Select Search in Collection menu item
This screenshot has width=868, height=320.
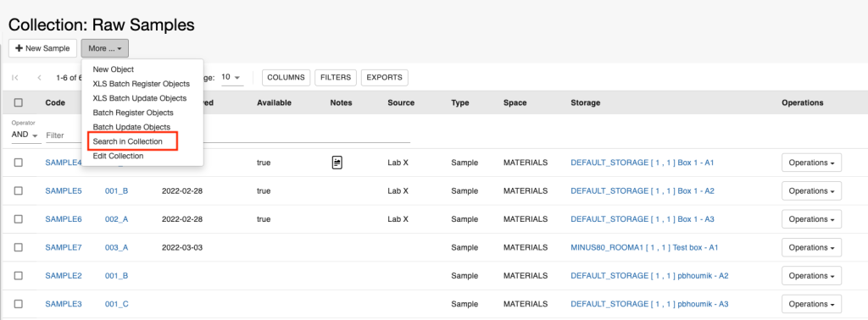[x=128, y=141]
